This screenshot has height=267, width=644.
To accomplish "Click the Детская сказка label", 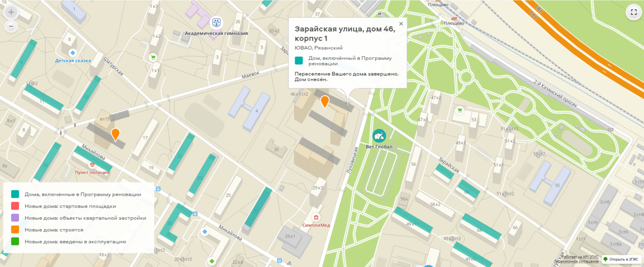I will coord(73,61).
